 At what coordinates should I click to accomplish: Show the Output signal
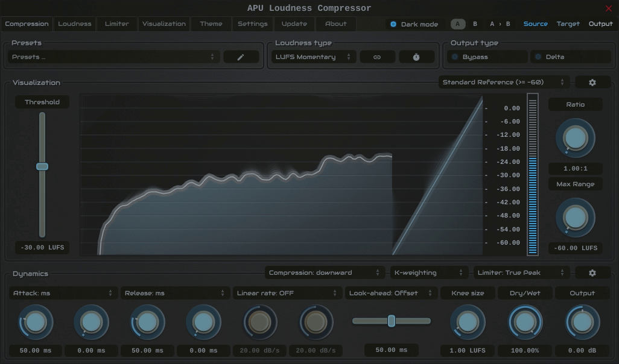click(600, 24)
